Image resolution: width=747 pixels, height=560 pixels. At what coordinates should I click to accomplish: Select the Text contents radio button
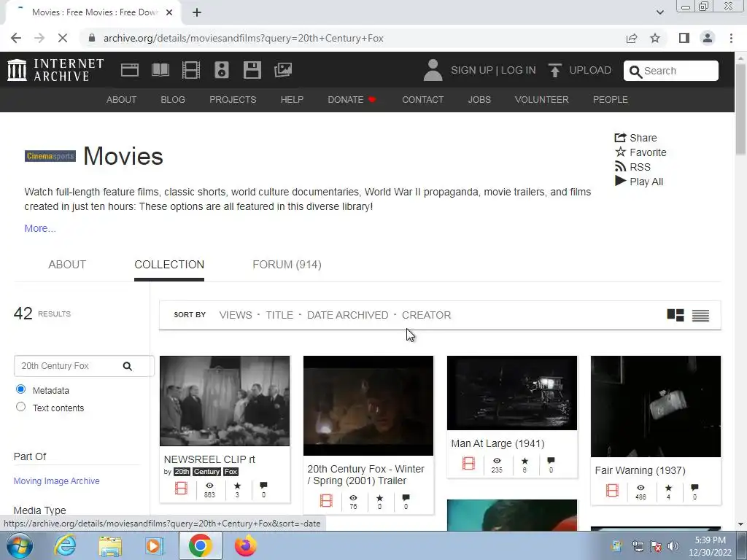pyautogui.click(x=20, y=407)
